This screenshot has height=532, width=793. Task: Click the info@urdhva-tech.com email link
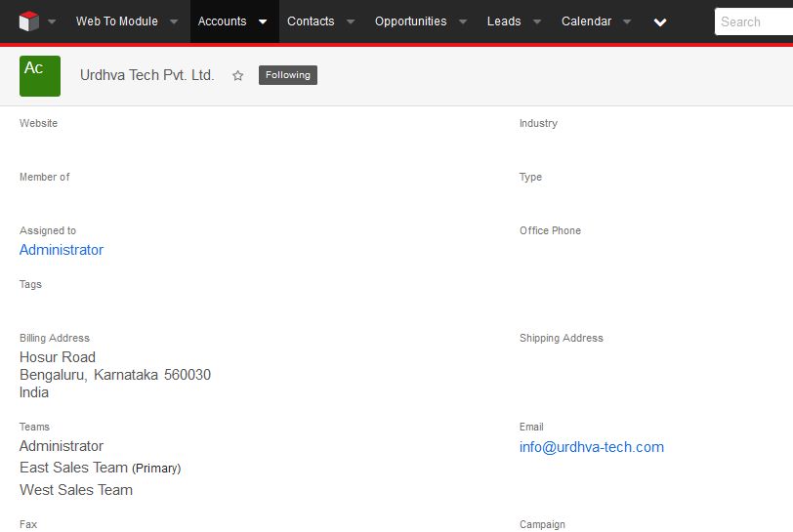(x=592, y=447)
